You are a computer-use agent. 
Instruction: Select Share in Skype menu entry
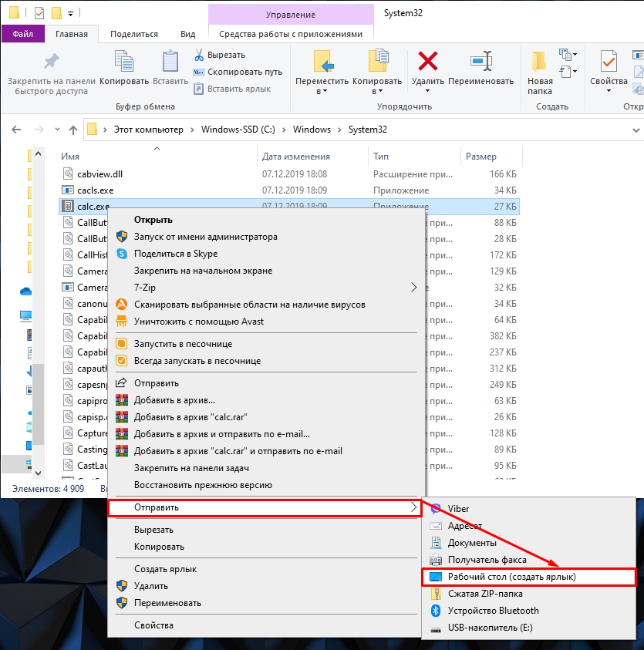coord(175,254)
